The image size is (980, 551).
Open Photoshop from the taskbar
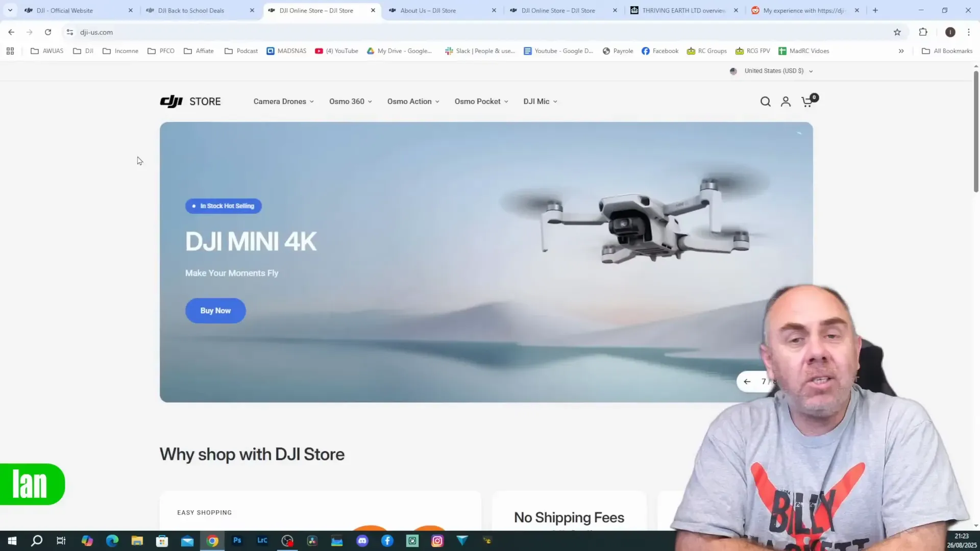[x=237, y=540]
